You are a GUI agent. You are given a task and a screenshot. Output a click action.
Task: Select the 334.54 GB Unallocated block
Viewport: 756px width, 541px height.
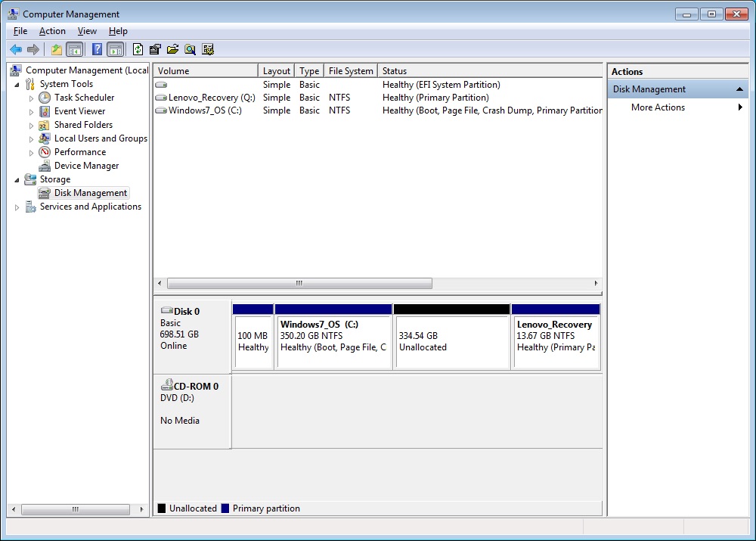coord(452,337)
